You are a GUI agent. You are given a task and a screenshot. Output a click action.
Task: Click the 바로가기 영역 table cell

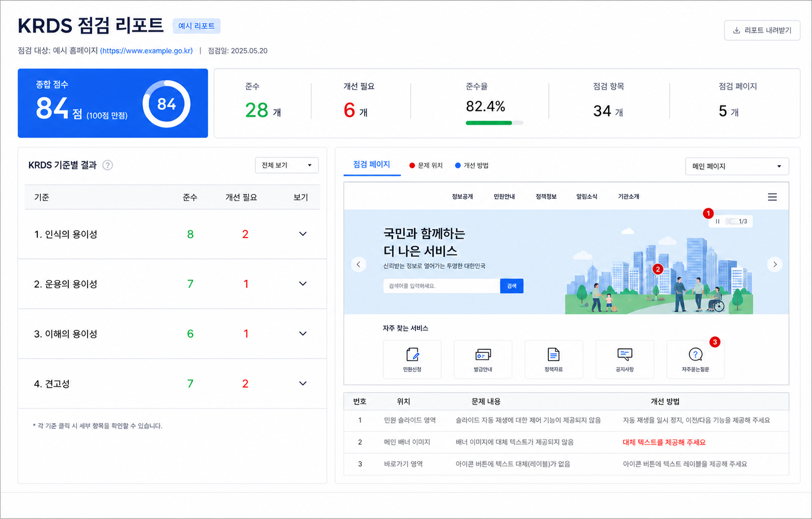tap(403, 464)
